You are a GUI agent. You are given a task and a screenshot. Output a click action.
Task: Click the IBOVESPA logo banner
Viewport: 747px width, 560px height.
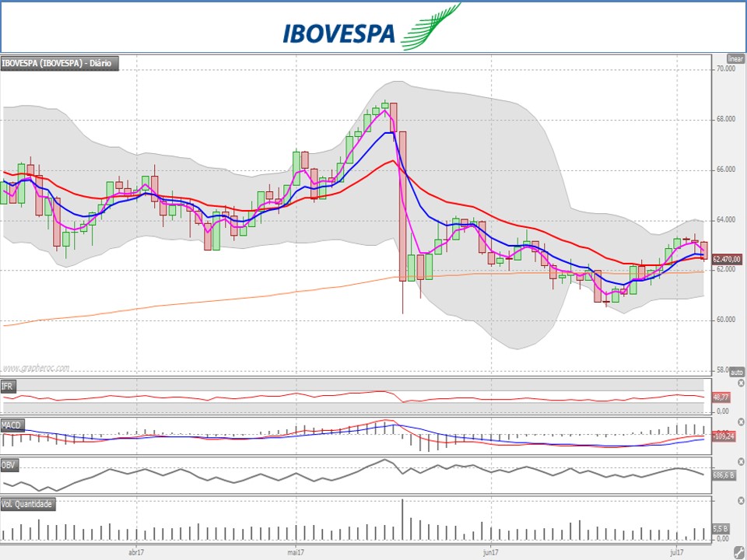click(x=373, y=27)
